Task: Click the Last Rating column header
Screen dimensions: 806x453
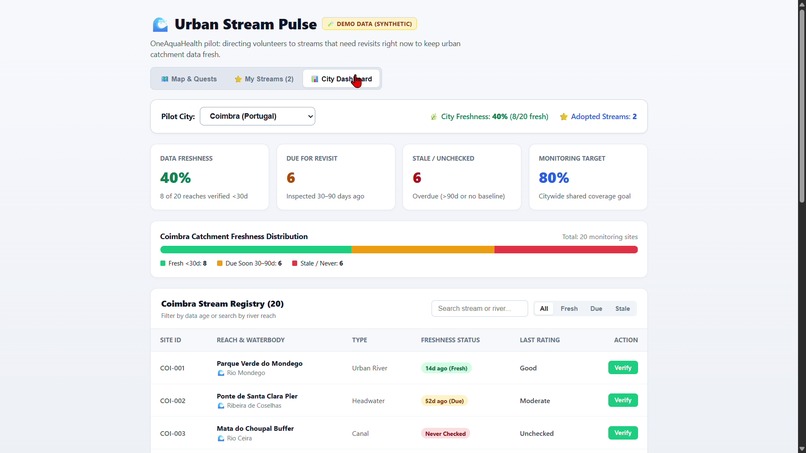Action: 540,340
